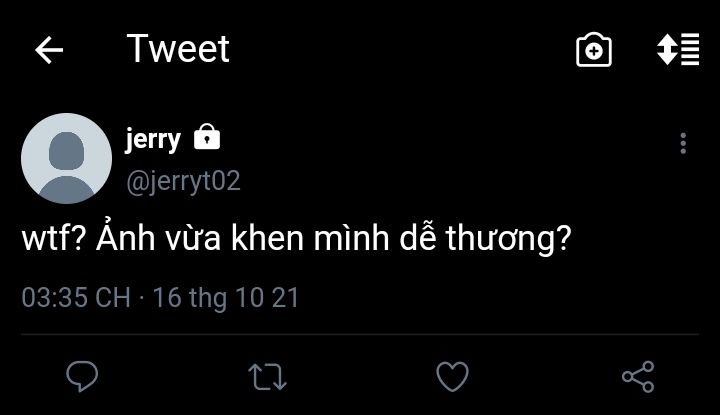Screen dimensions: 720x415
Task: Open the three-dot tweet options menu
Action: [683, 143]
